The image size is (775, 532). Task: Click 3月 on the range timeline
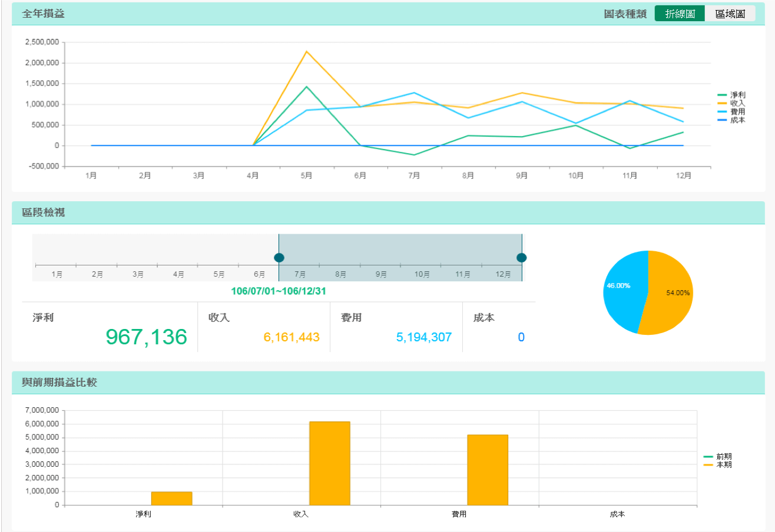[x=138, y=274]
